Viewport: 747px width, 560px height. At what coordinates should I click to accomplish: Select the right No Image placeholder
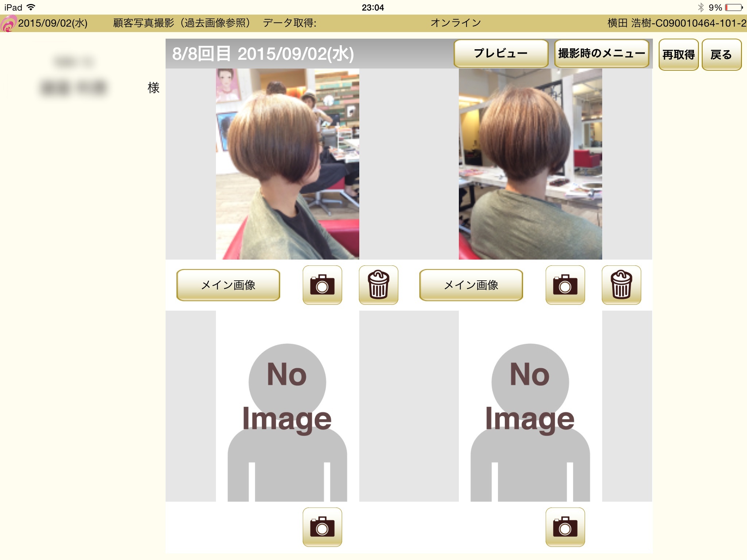tap(530, 406)
